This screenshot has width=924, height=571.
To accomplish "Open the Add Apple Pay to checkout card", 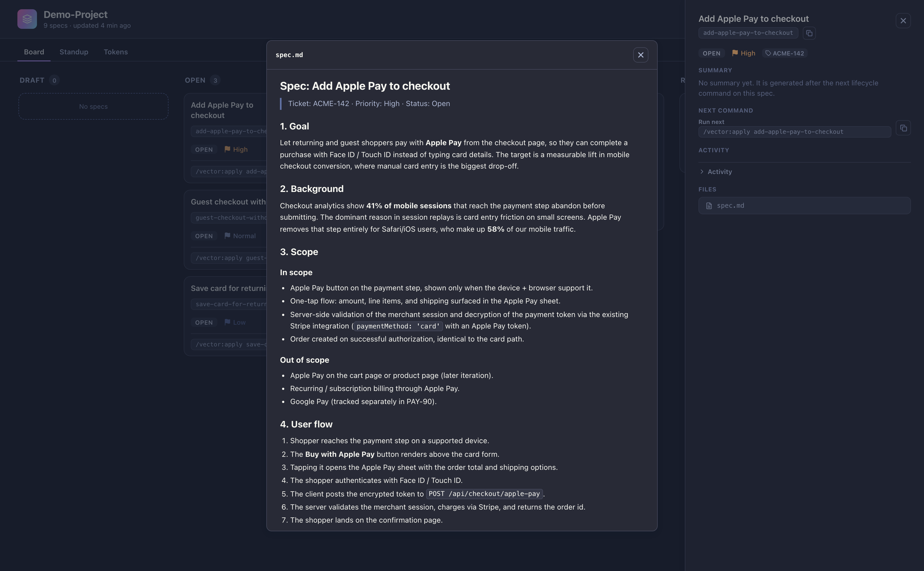I will (x=225, y=138).
